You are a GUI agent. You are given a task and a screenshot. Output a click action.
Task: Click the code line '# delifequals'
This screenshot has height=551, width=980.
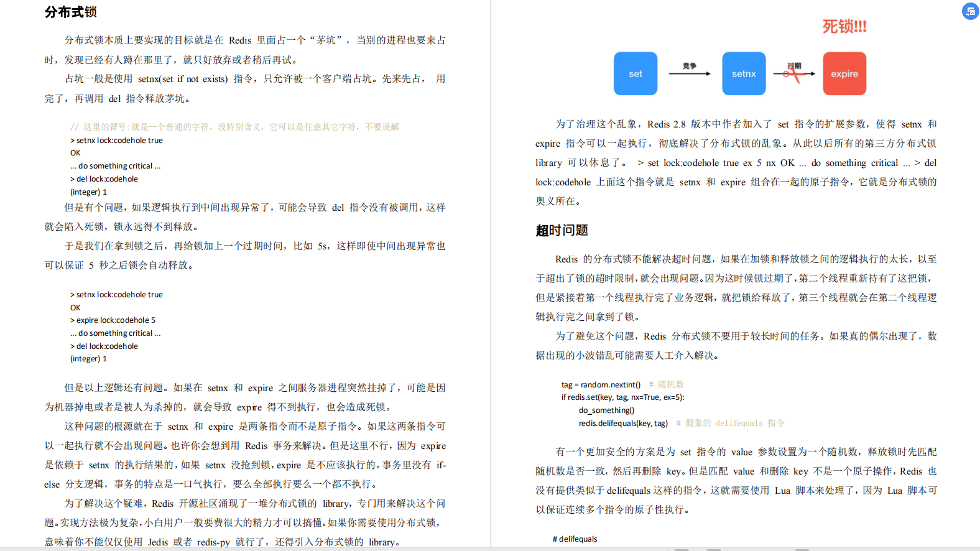tap(575, 539)
